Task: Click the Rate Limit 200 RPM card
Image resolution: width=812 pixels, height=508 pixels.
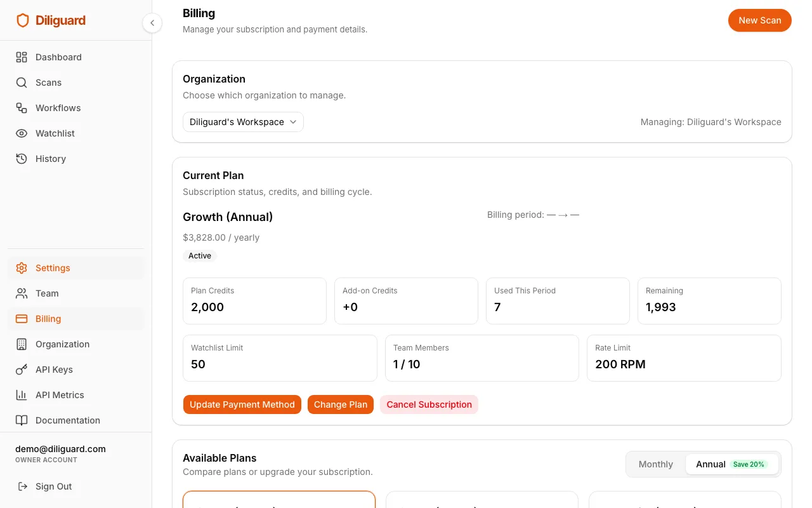Action: (684, 358)
